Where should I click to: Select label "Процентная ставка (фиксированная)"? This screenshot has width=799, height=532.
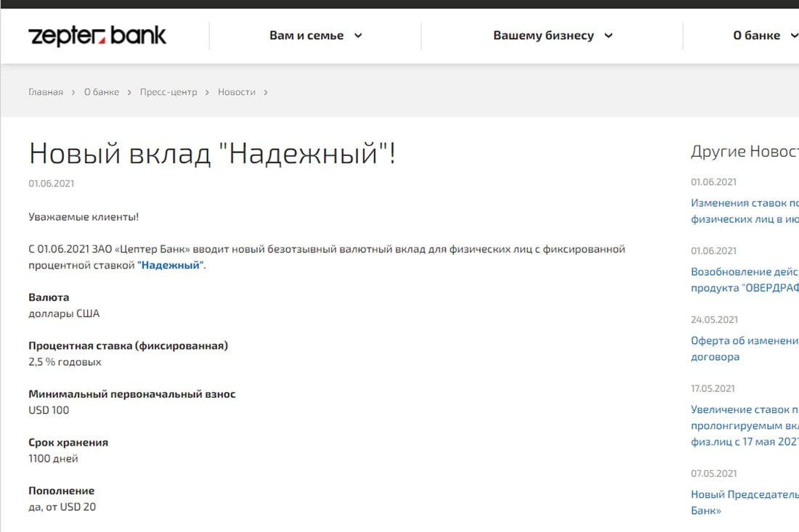[129, 345]
